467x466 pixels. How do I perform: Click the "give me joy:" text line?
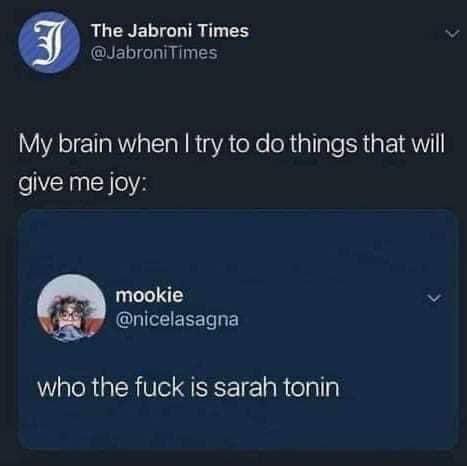click(x=82, y=184)
